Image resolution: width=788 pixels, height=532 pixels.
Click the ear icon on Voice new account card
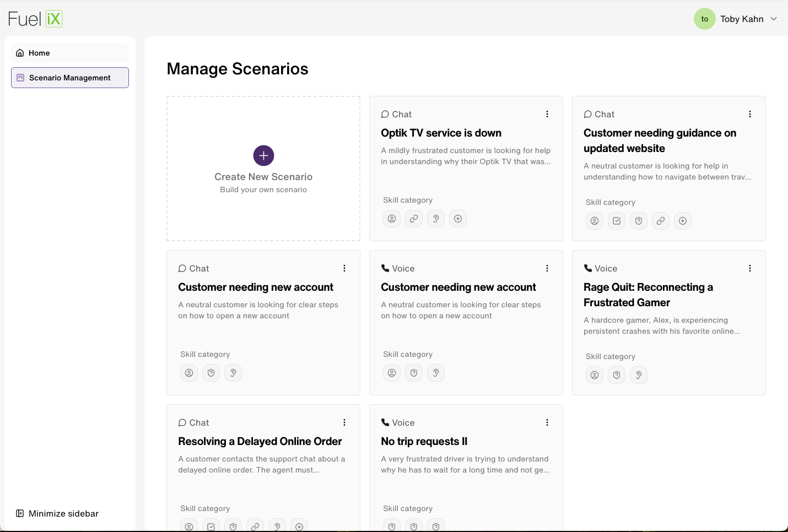pos(436,373)
